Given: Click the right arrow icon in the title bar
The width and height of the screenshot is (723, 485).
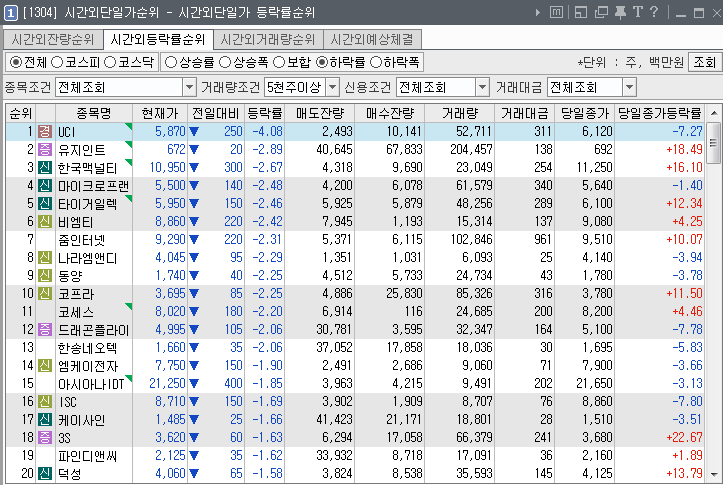Looking at the screenshot, I should 538,12.
